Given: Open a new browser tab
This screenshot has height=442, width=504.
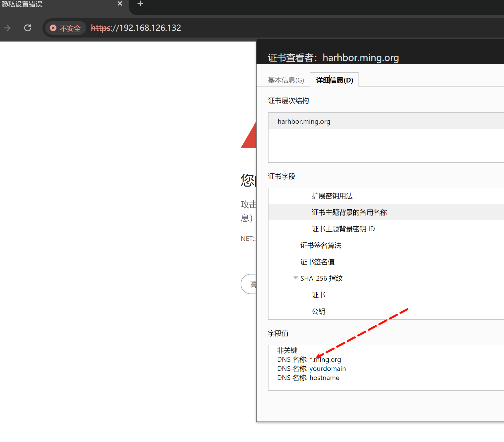Looking at the screenshot, I should pos(140,4).
